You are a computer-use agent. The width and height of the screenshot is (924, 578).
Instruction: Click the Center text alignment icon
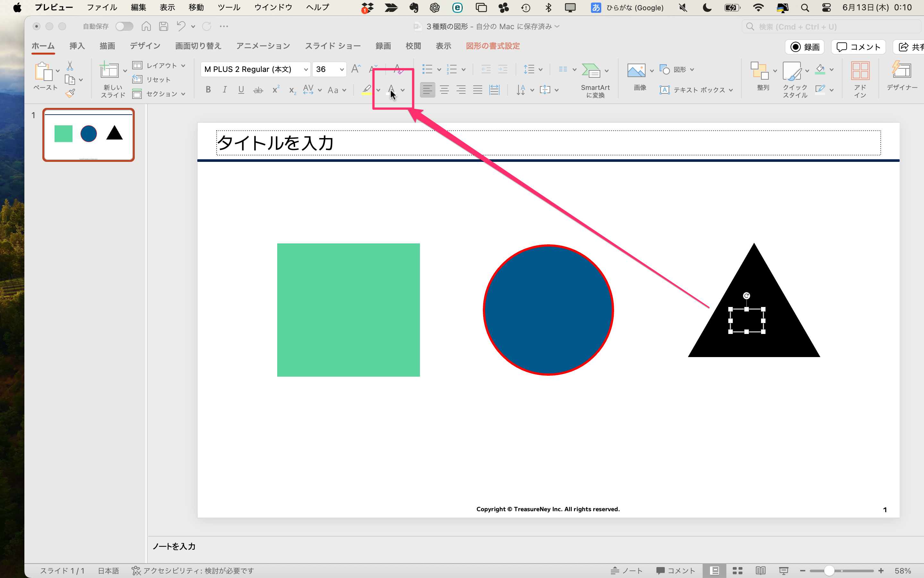(444, 90)
